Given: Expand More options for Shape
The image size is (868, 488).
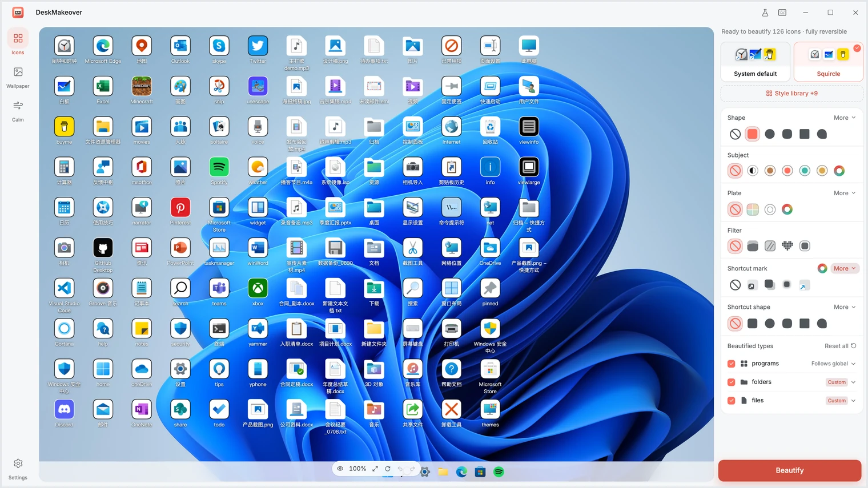Looking at the screenshot, I should [x=845, y=118].
